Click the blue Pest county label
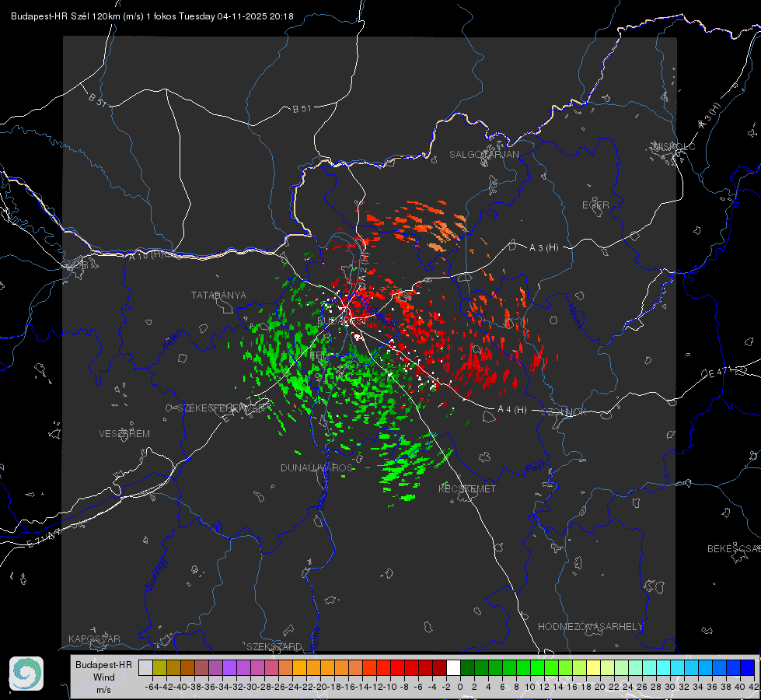Screen dimensions: 761x700 (x=535, y=468)
